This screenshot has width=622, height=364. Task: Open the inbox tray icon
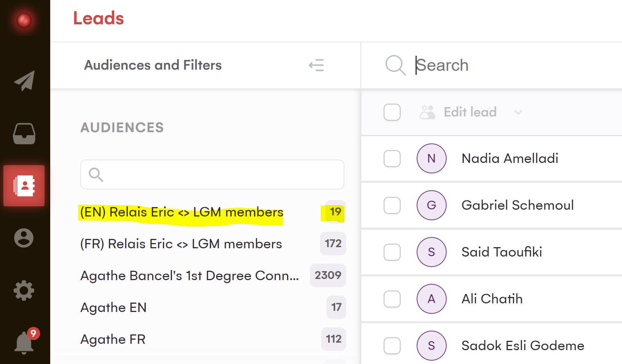[24, 134]
